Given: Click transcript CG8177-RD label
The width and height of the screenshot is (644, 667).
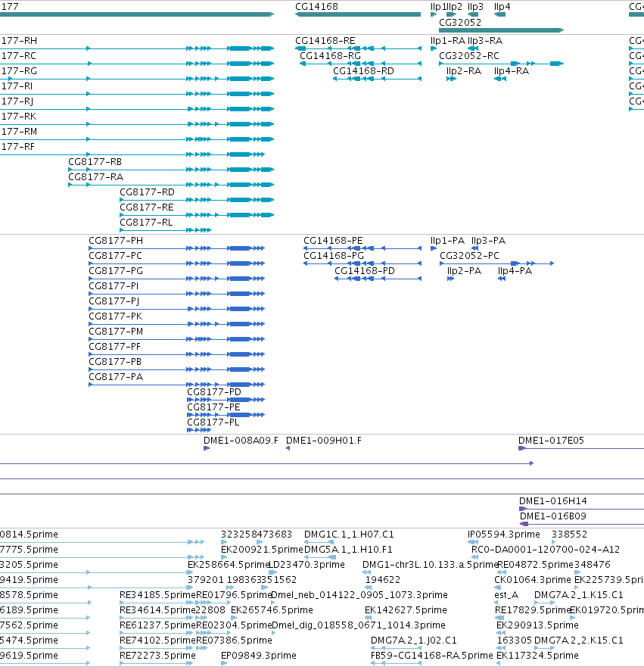Looking at the screenshot, I should [147, 192].
